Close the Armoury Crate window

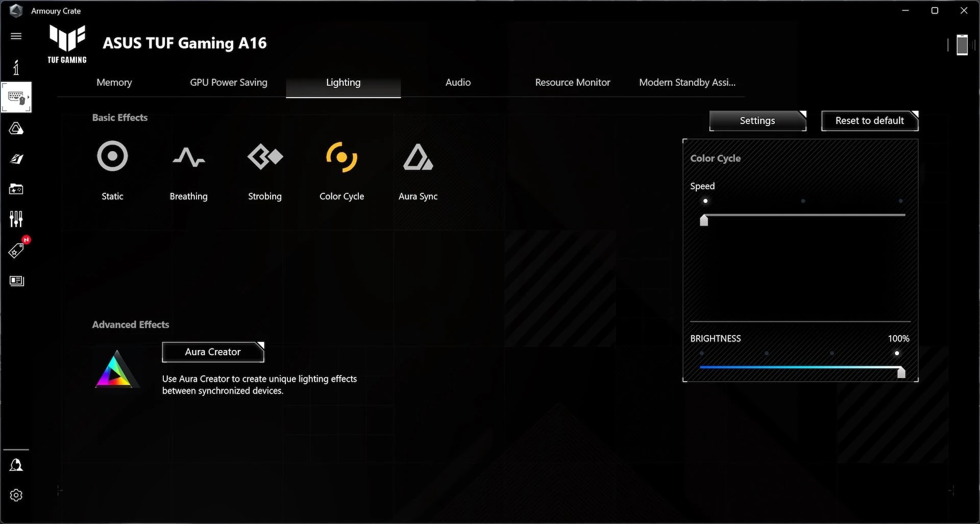pos(964,10)
